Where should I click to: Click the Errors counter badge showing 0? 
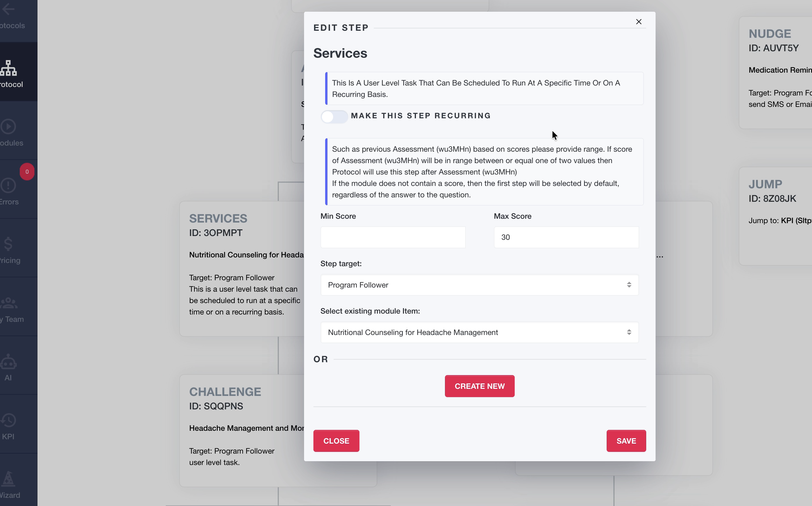pyautogui.click(x=27, y=171)
